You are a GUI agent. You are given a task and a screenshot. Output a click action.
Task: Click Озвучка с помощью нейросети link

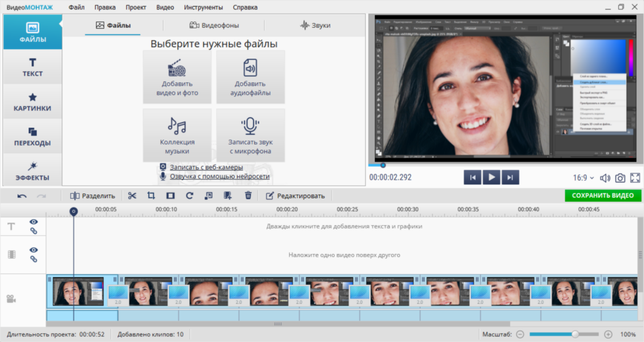(x=219, y=176)
